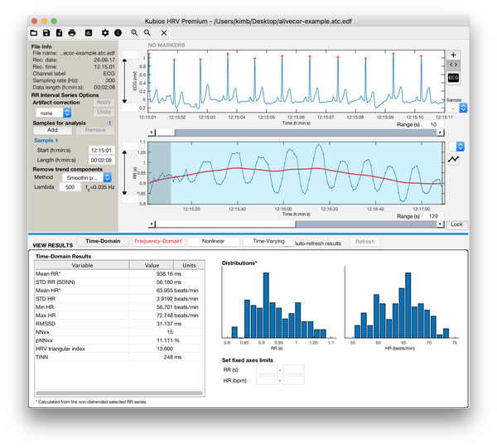Click the ECG Range (s) field showing 10

point(433,124)
